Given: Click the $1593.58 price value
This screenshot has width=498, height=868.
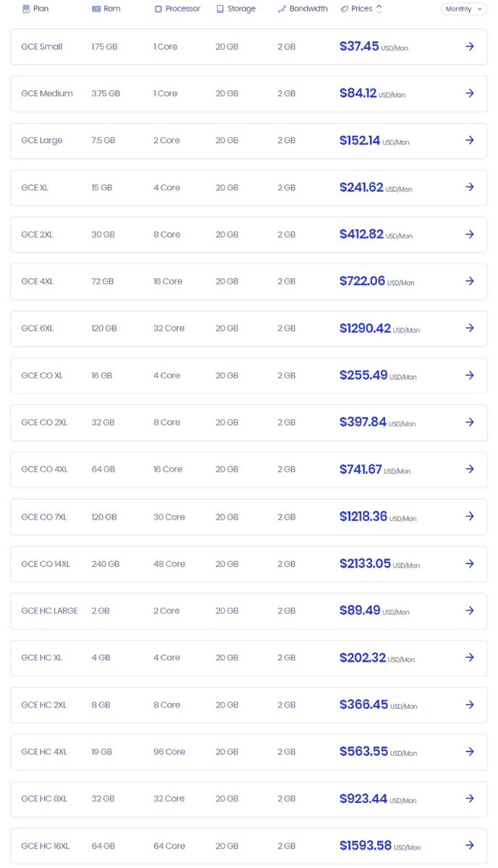Looking at the screenshot, I should click(366, 846).
